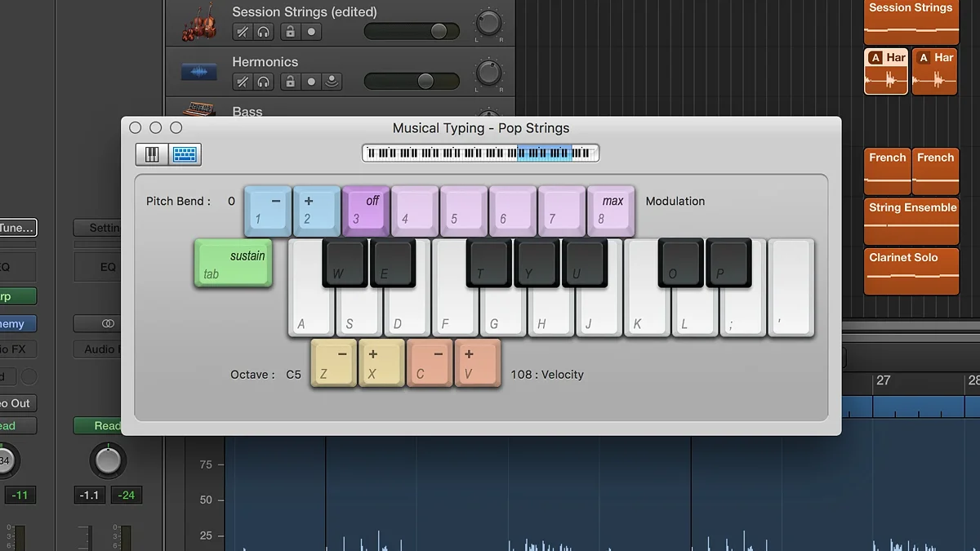Viewport: 980px width, 551px height.
Task: Open the EQ slot in mixer
Action: pyautogui.click(x=98, y=267)
